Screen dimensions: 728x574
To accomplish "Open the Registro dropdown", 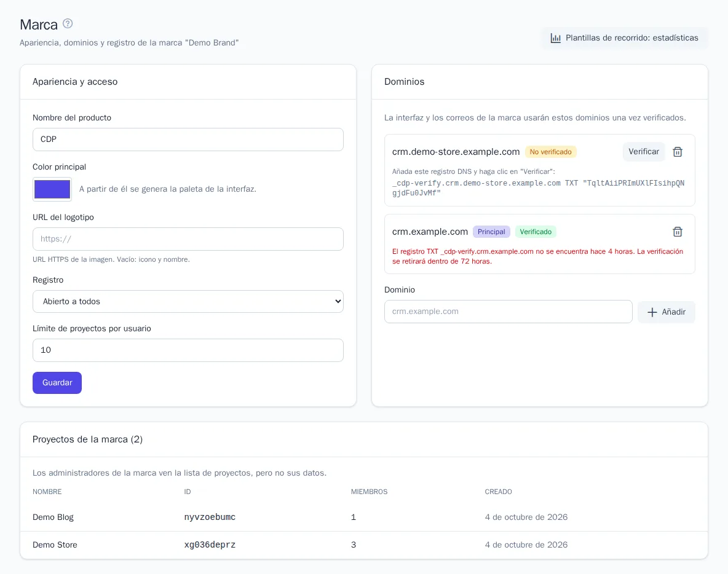I will pos(188,302).
